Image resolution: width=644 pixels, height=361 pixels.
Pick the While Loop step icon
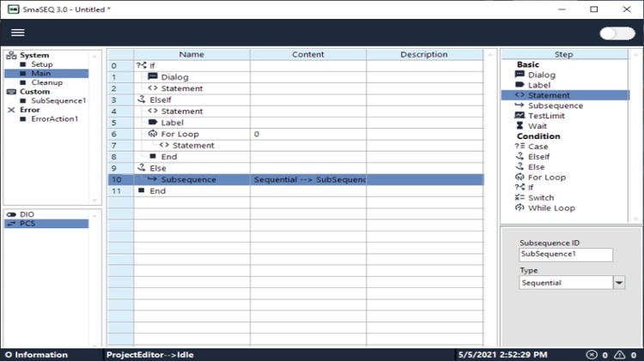click(x=519, y=208)
